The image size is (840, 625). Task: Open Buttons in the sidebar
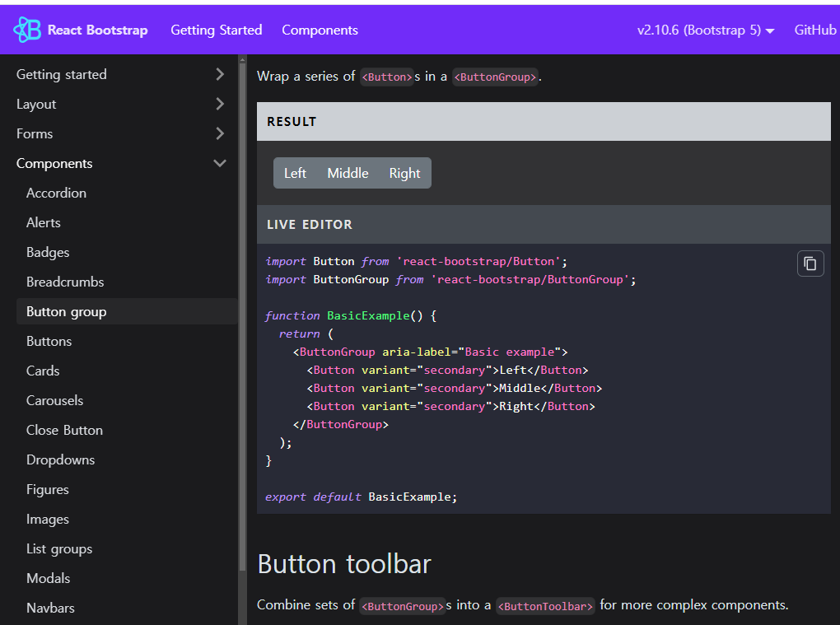(x=49, y=341)
